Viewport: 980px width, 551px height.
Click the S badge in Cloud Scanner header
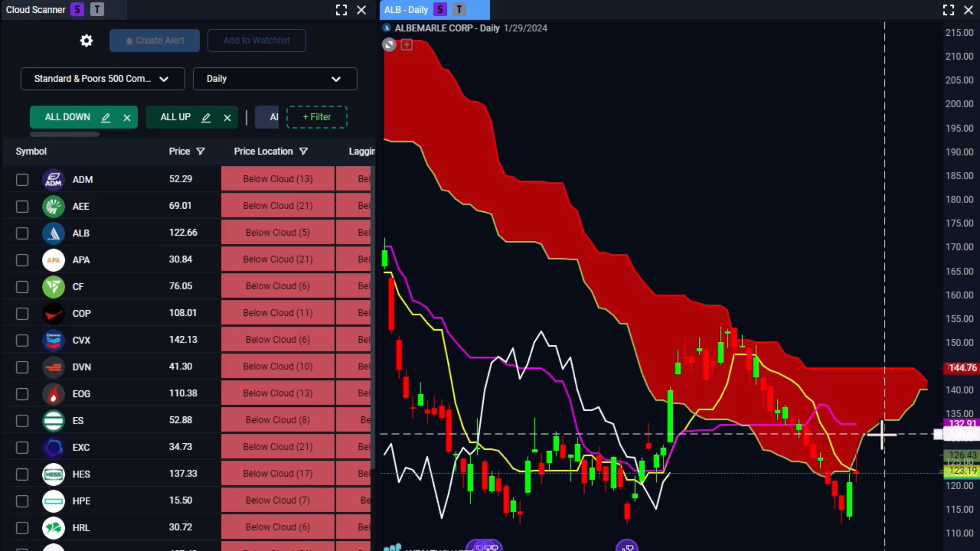77,10
